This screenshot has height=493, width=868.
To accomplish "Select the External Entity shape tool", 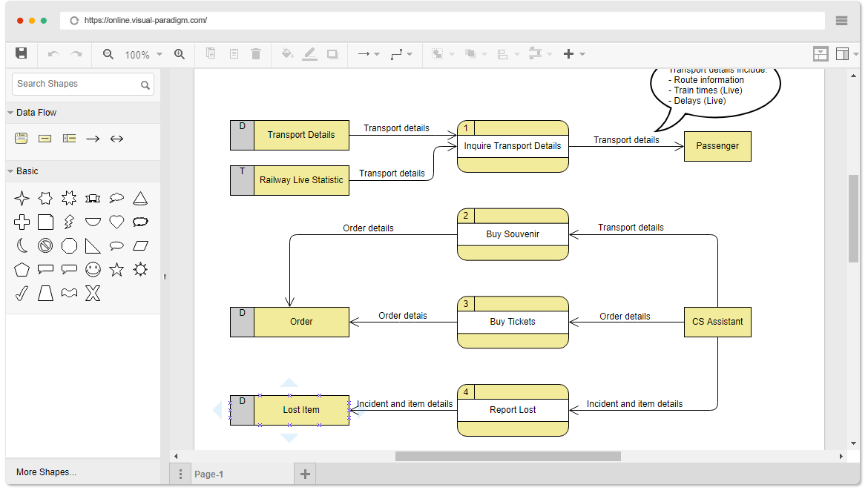I will pyautogui.click(x=45, y=138).
